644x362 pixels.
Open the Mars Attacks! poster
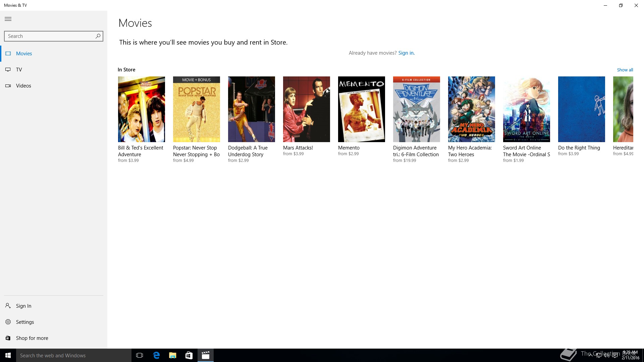307,109
